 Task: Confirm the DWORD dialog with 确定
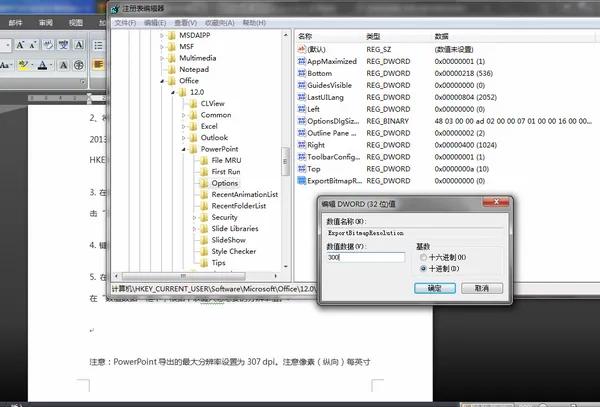[435, 288]
